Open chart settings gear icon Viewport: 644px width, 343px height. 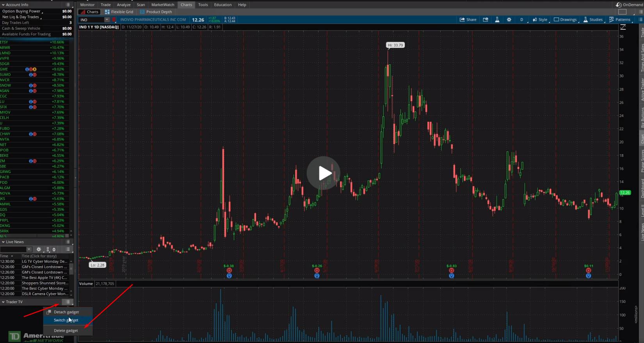coord(509,20)
